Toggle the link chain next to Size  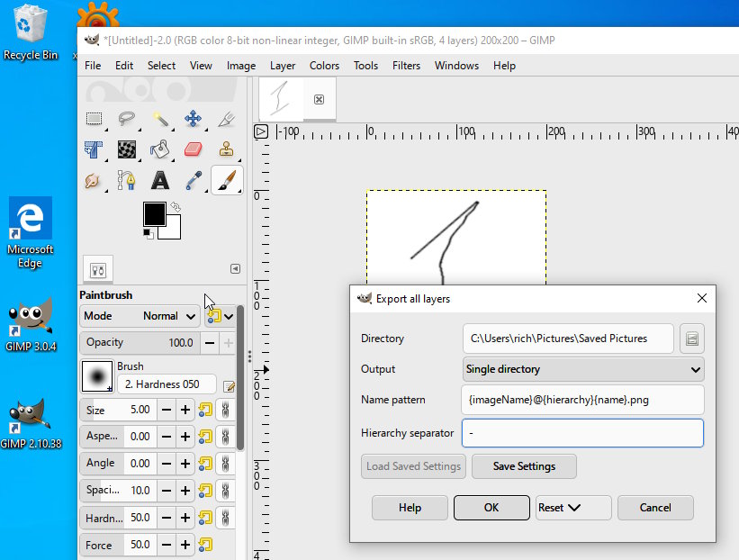click(225, 411)
